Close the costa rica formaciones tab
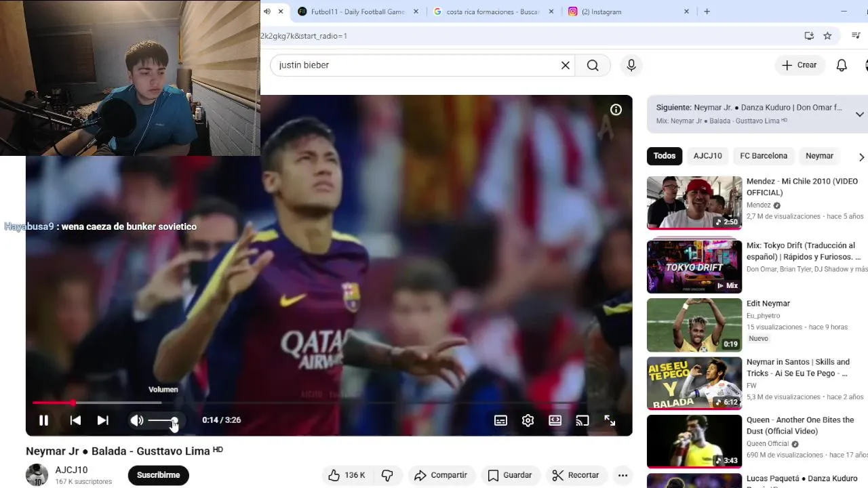The width and height of the screenshot is (868, 488). pos(551,12)
